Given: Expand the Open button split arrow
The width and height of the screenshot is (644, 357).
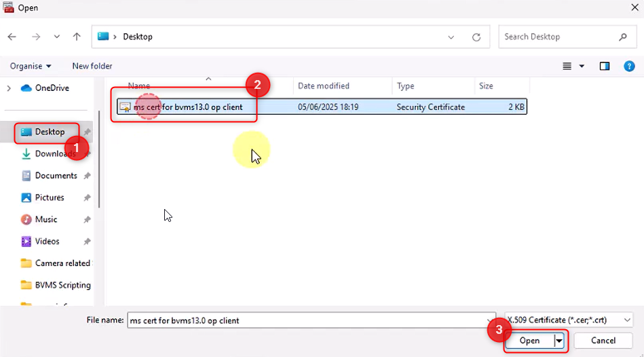Looking at the screenshot, I should (559, 341).
